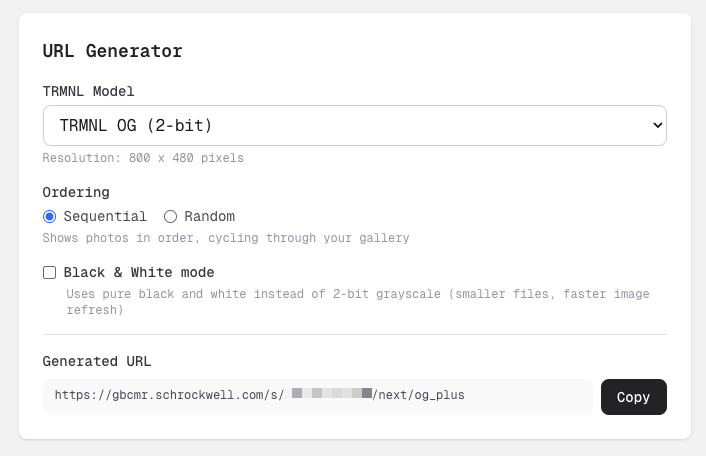Viewport: 706px width, 456px height.
Task: Open the TRMNL Model dropdown
Action: click(x=354, y=125)
